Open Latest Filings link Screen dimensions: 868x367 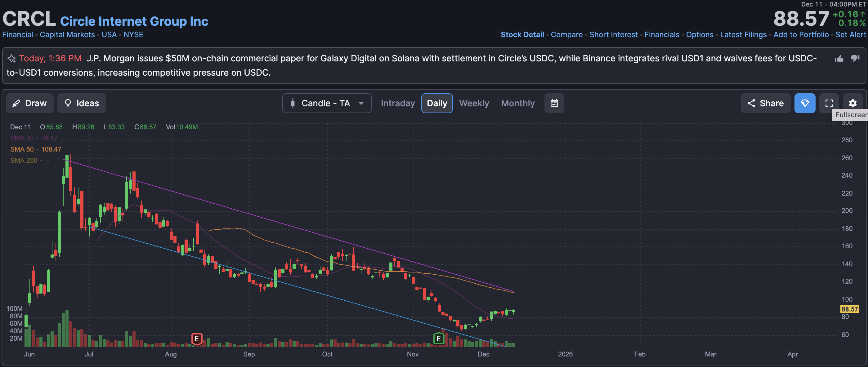click(743, 35)
